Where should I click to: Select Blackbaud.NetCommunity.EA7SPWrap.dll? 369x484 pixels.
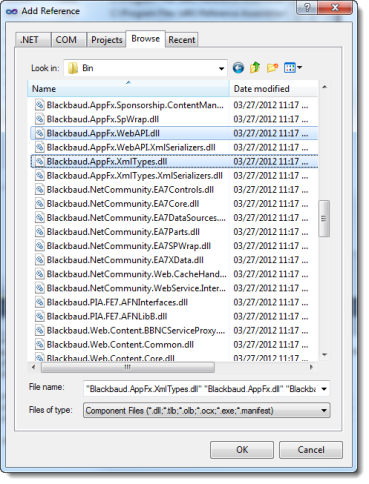(x=129, y=246)
